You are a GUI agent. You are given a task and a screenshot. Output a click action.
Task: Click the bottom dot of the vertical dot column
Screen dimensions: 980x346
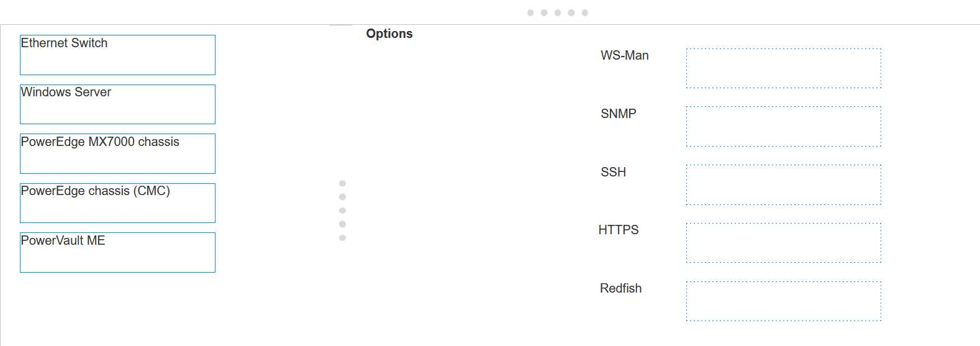click(x=342, y=238)
